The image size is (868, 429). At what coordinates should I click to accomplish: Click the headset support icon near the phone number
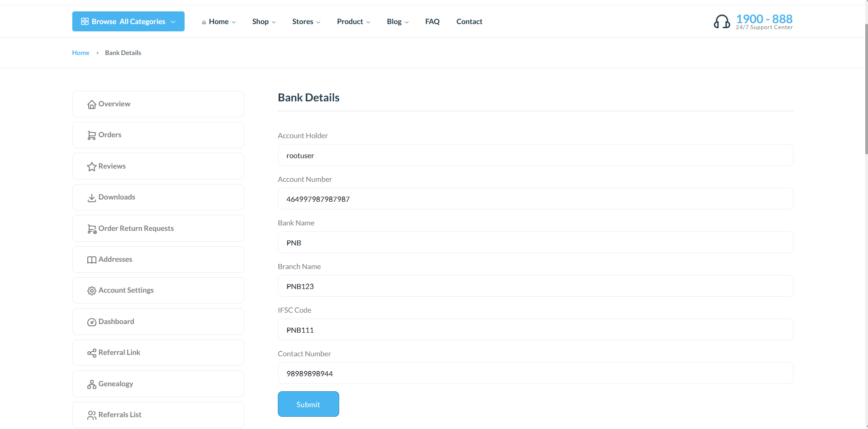click(722, 21)
